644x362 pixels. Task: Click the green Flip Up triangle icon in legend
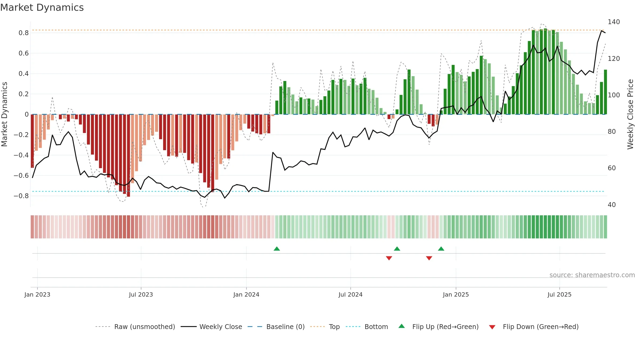[x=402, y=326]
